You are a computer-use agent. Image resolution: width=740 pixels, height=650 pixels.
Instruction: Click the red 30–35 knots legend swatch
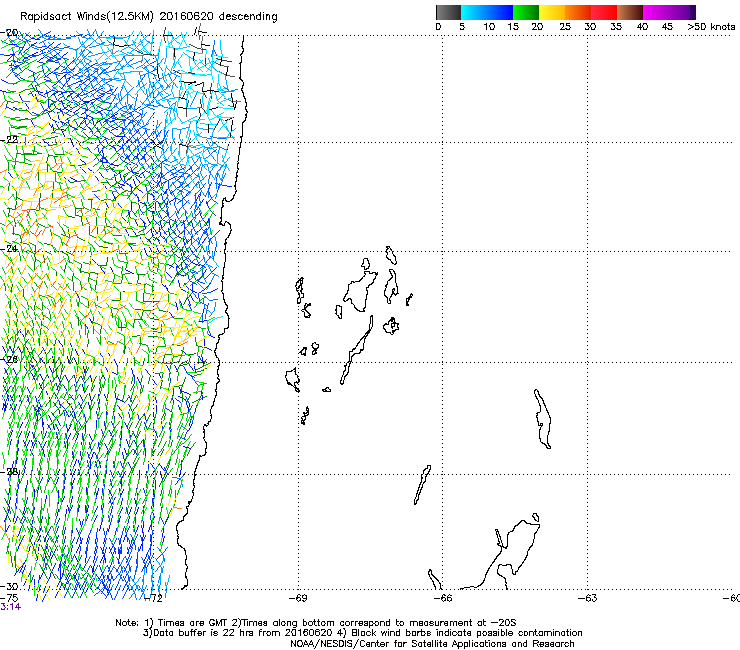pyautogui.click(x=604, y=12)
